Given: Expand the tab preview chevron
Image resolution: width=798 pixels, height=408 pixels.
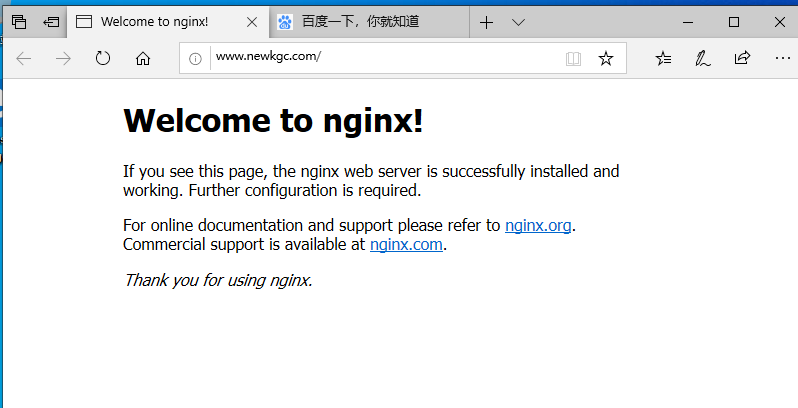Looking at the screenshot, I should 518,22.
